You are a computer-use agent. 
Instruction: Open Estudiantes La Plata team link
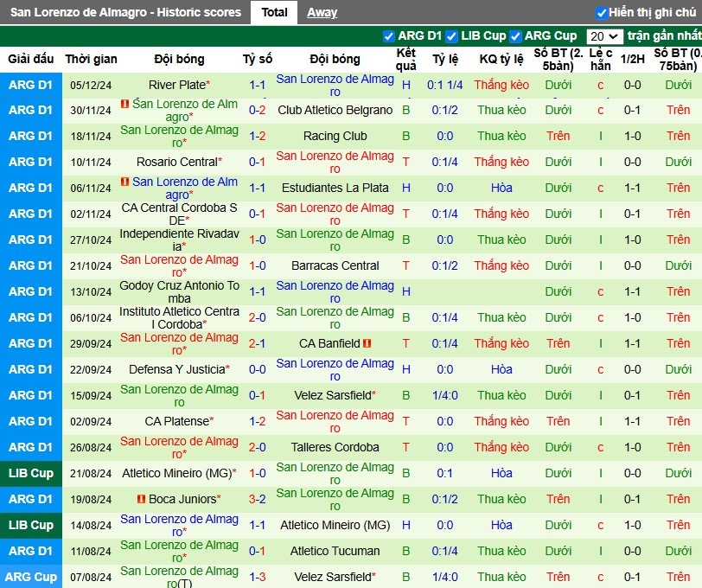(x=335, y=188)
